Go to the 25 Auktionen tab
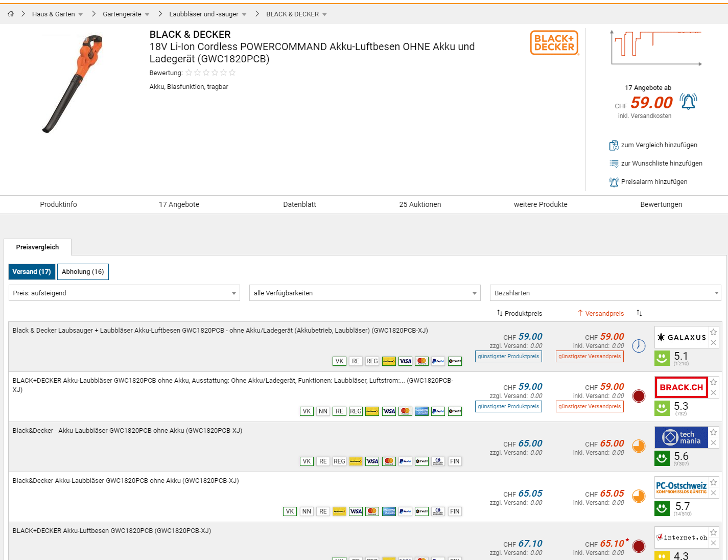This screenshot has width=728, height=560. click(420, 204)
